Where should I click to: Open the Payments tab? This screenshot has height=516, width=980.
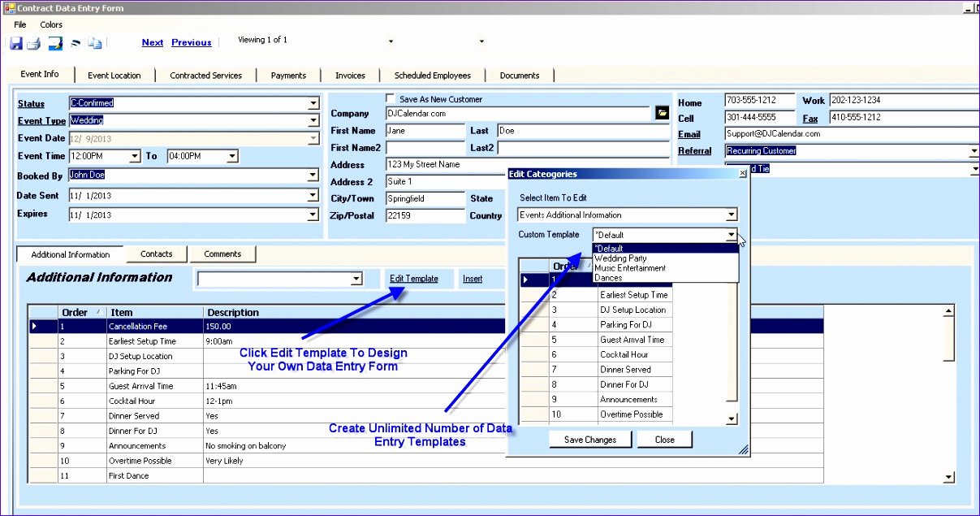pyautogui.click(x=289, y=75)
